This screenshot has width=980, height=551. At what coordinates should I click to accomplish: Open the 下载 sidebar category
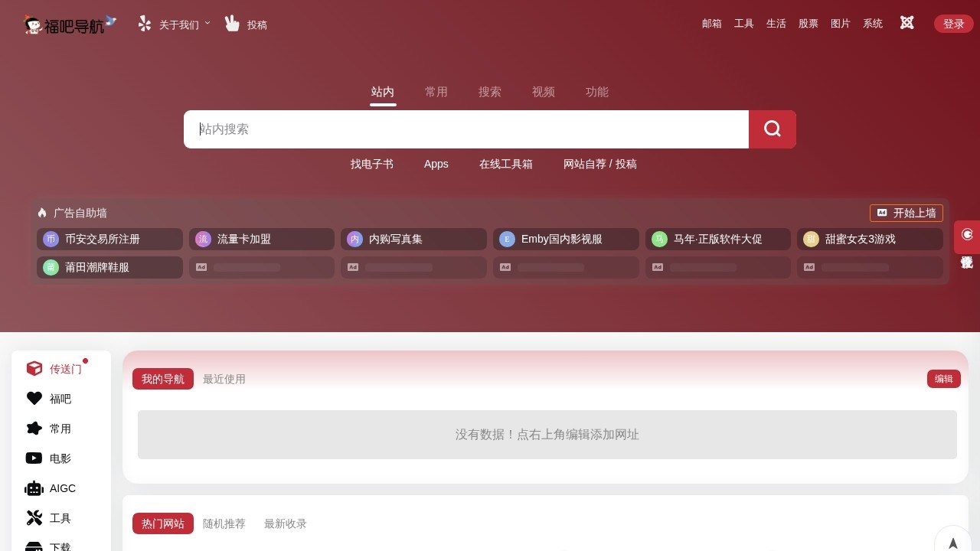click(60, 546)
